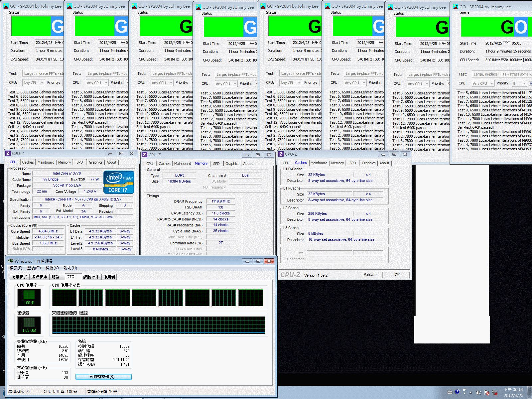Click the disconnected network icon in the tray
Screen dimensions: 532x399
pyautogui.click(x=495, y=393)
